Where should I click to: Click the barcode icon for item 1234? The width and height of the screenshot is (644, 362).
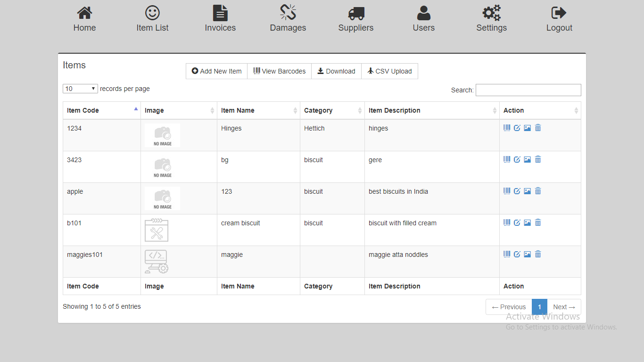click(507, 128)
